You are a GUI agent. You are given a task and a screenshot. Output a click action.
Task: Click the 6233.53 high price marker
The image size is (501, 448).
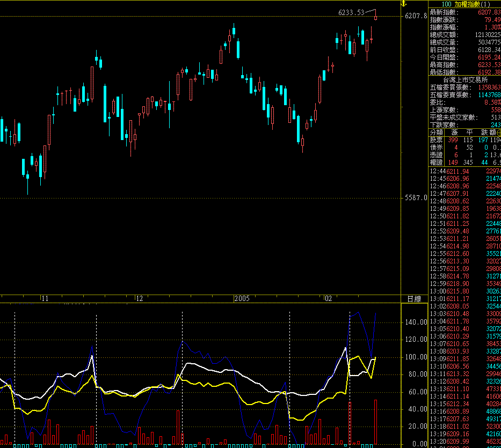351,12
